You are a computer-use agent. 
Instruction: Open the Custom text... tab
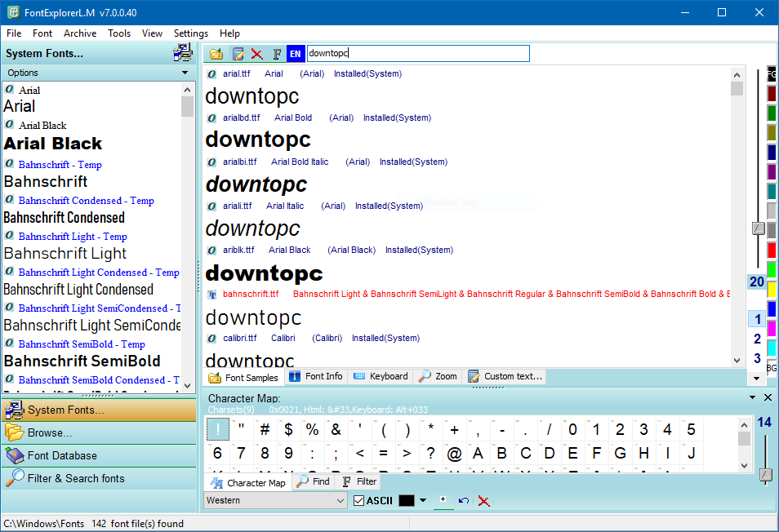coord(505,376)
